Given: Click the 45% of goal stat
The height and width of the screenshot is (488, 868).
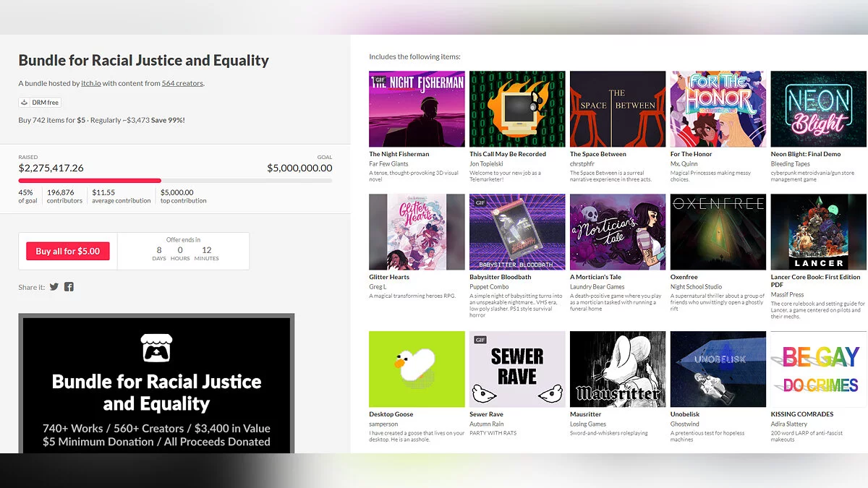Looking at the screenshot, I should (27, 197).
